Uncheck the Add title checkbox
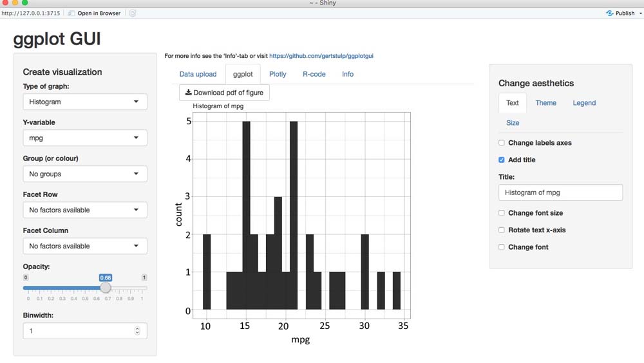The height and width of the screenshot is (363, 644). (502, 160)
